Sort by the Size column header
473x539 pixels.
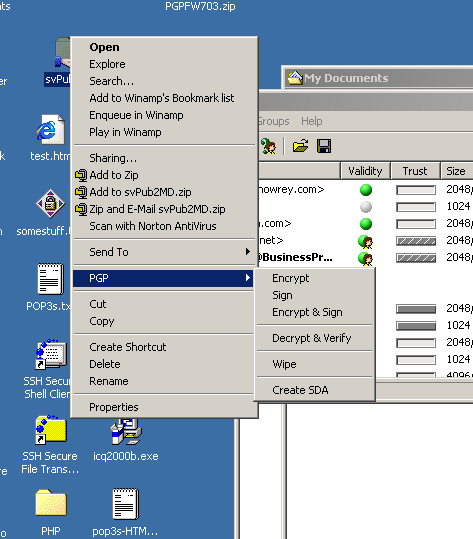(x=456, y=171)
